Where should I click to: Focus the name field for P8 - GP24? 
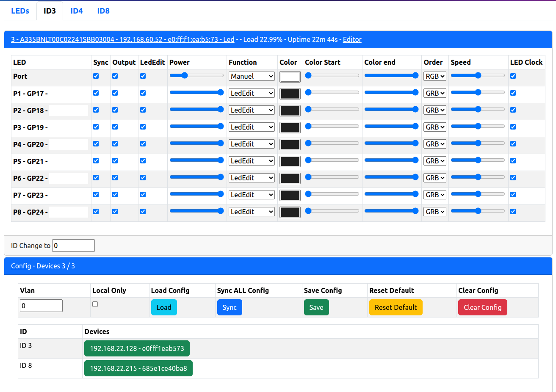click(x=69, y=212)
